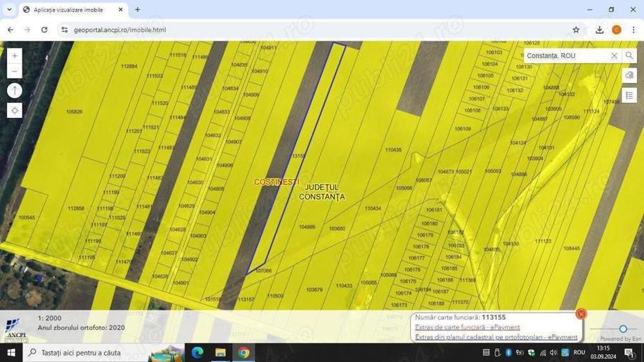
Task: Clear the Constanța, ROU search text
Action: [614, 55]
